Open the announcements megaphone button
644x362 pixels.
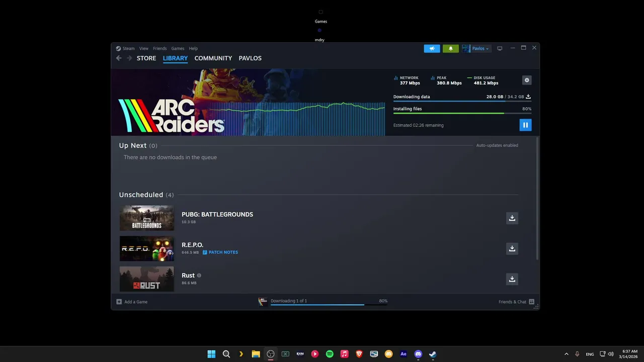pos(432,49)
